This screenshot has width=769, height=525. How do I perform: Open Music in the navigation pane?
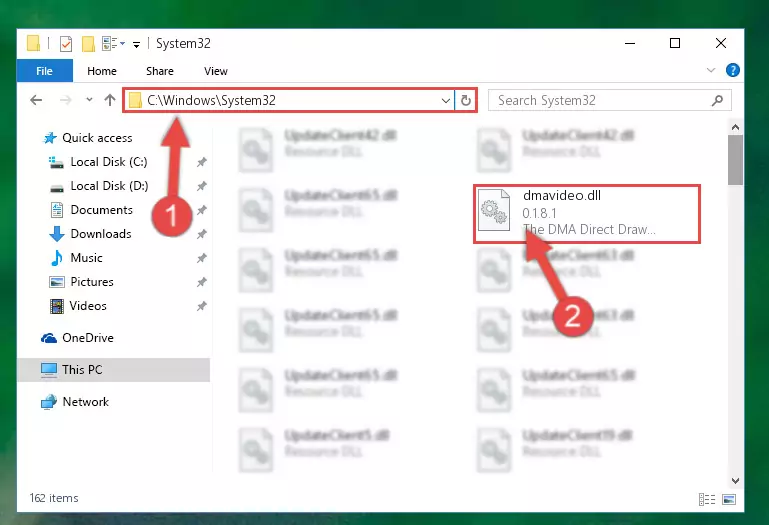tap(86, 258)
